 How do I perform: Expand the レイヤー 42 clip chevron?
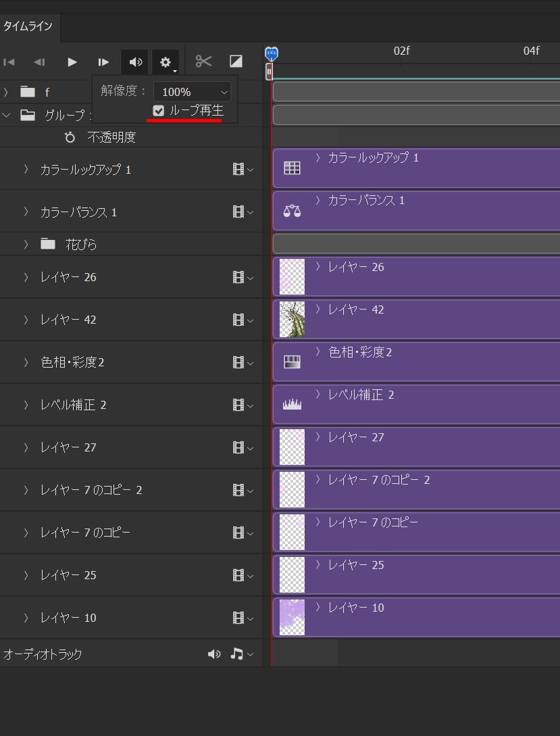tap(317, 309)
